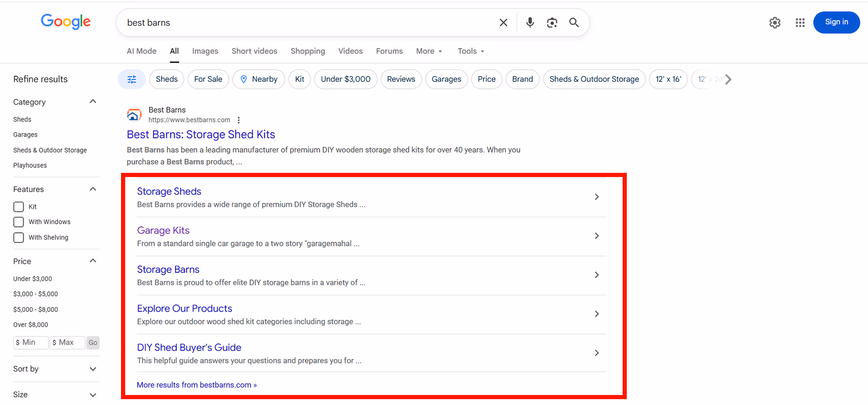Click the arrow on DIY Shed Buyer's Guide row
This screenshot has width=868, height=405.
(597, 353)
